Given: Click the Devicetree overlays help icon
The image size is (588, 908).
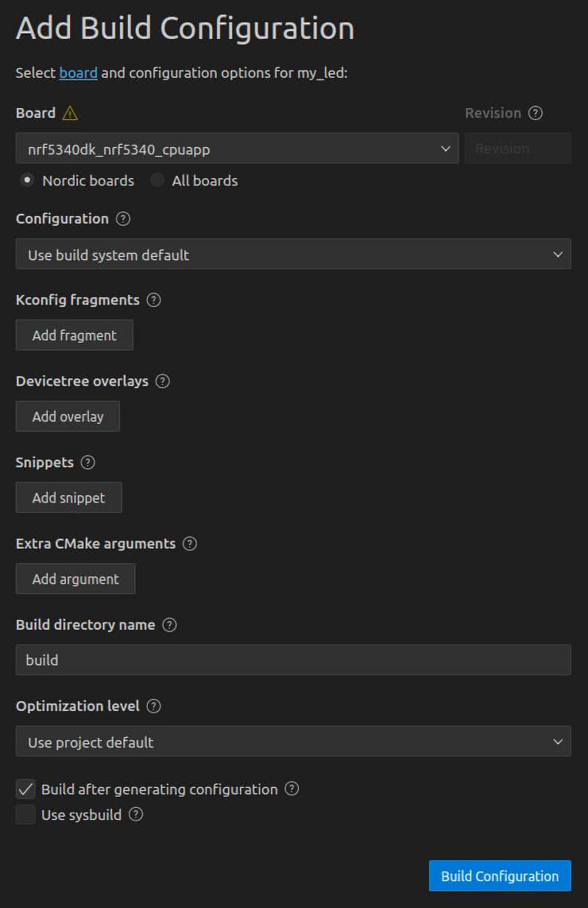Looking at the screenshot, I should (x=163, y=381).
